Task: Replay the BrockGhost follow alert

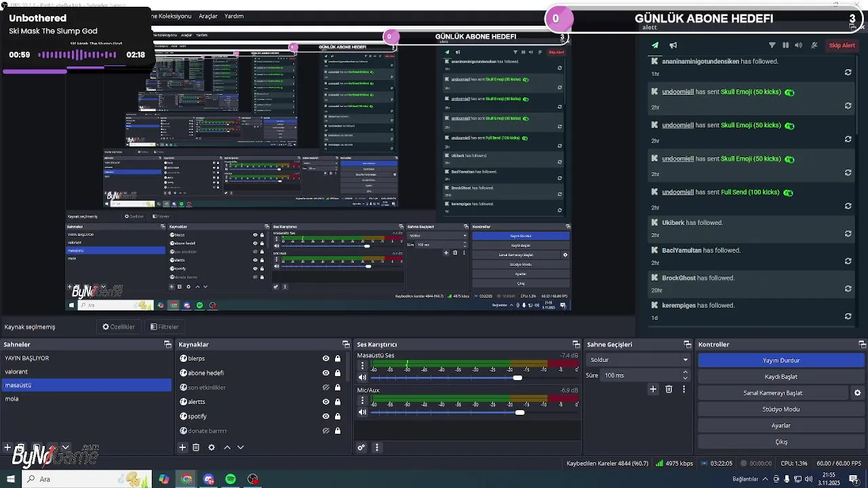Action: point(848,289)
